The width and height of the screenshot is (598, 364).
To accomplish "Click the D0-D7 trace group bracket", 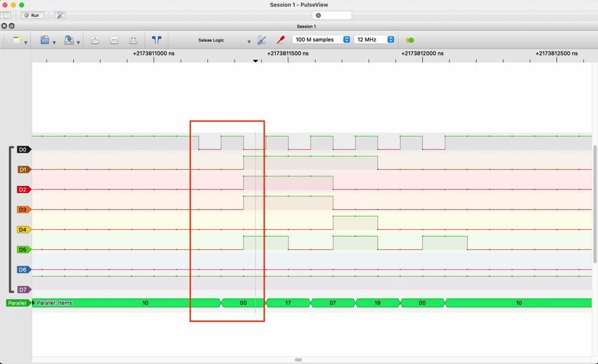I will click(x=11, y=219).
